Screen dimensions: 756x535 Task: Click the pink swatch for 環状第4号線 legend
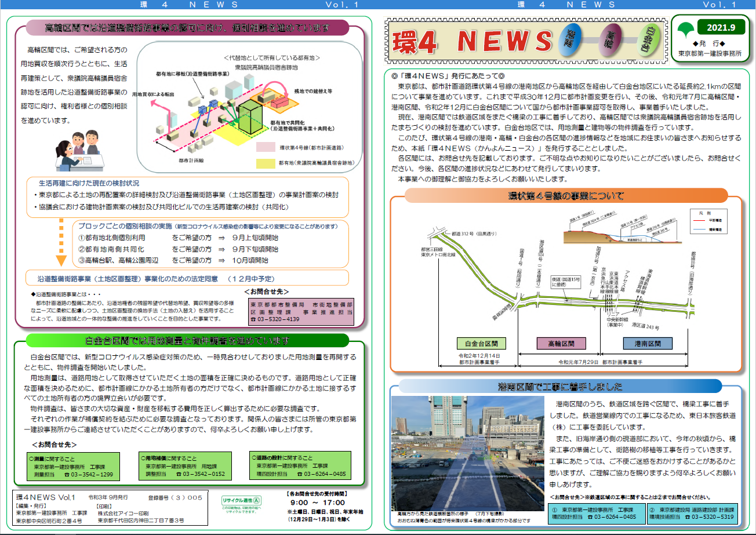click(x=266, y=147)
